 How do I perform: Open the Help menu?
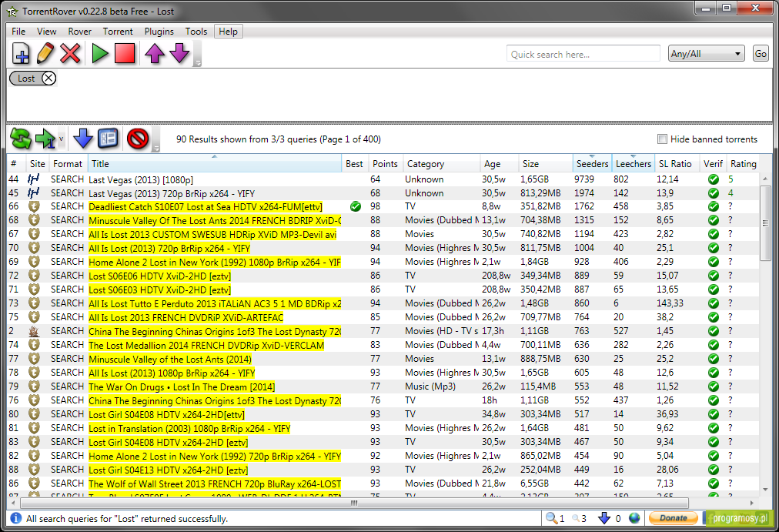tap(229, 32)
